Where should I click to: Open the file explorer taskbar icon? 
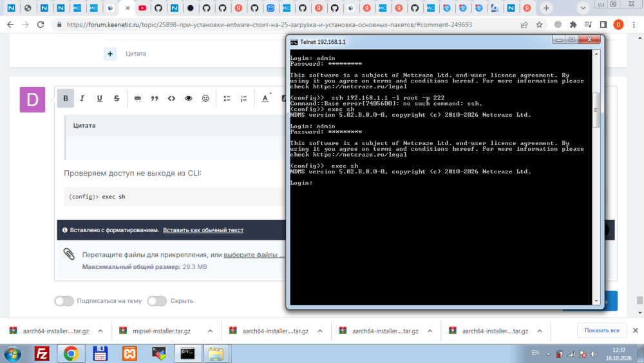216,353
